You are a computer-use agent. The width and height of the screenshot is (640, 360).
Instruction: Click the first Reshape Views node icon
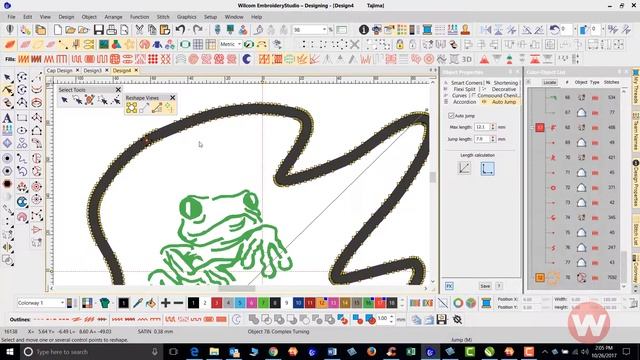(x=131, y=108)
